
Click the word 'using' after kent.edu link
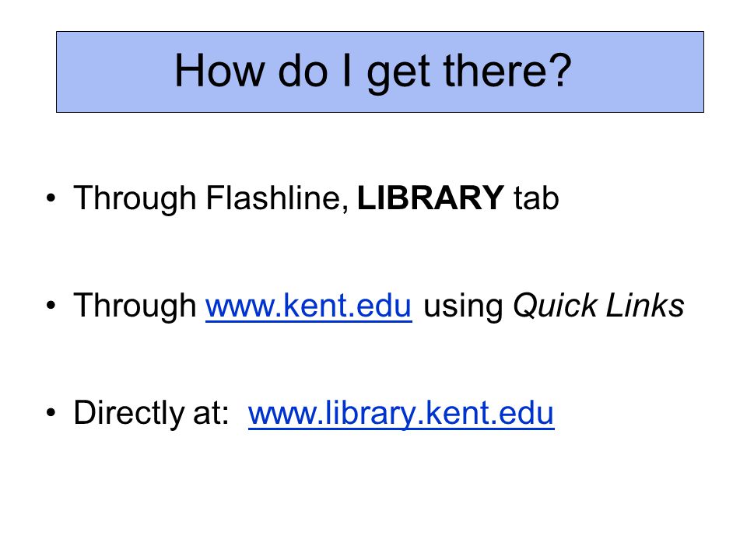pos(462,307)
